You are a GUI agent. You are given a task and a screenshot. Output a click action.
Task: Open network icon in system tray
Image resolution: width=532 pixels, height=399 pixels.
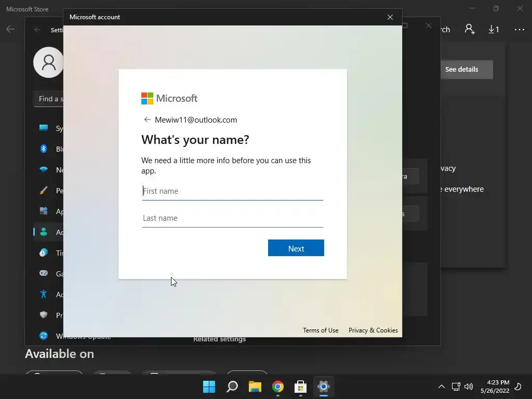click(x=456, y=387)
